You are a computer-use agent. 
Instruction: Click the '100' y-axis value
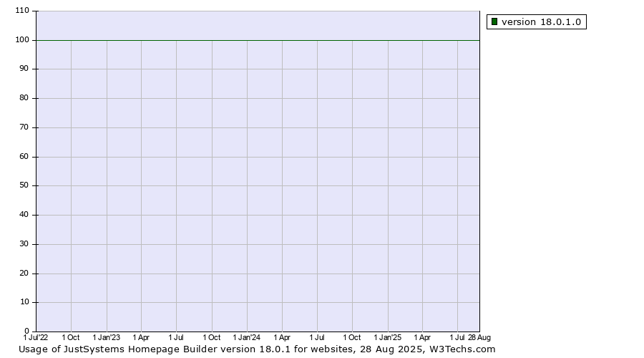(x=22, y=40)
